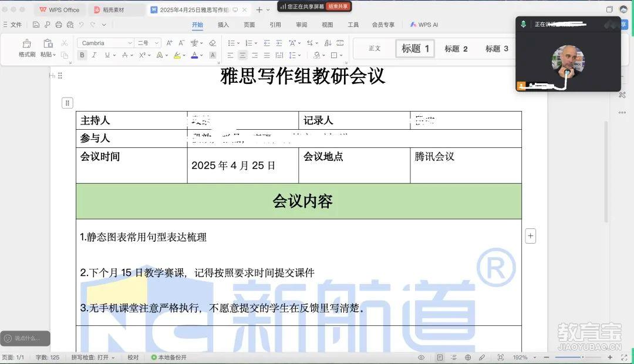Click the Clear Formatting eraser icon
634x364 pixels.
pos(213,43)
